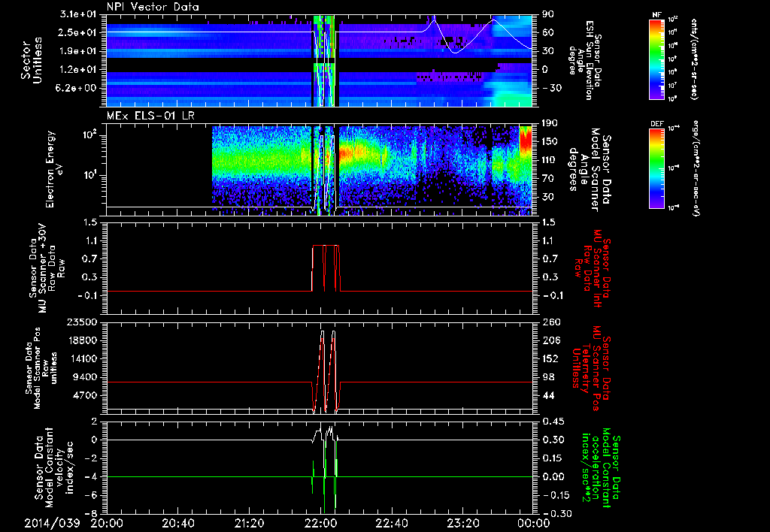This screenshot has width=770, height=532.
Task: Click the 14100 scanner position tick label
Action: tap(82, 358)
